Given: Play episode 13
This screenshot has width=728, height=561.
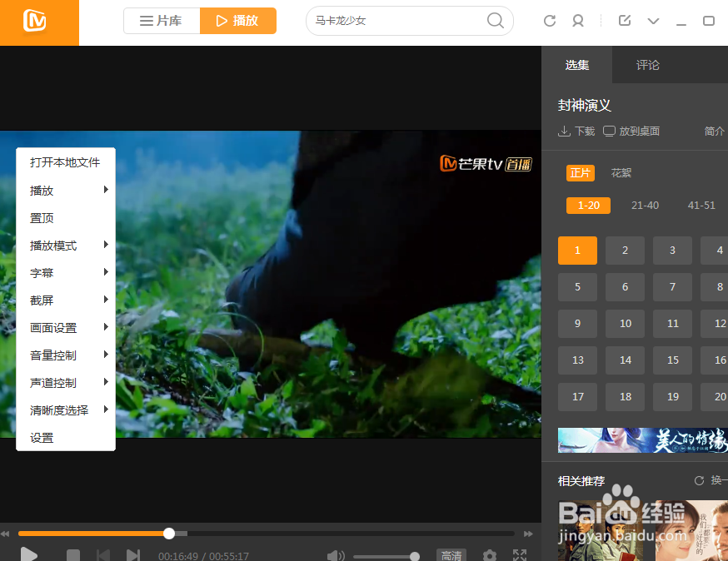Looking at the screenshot, I should [577, 360].
